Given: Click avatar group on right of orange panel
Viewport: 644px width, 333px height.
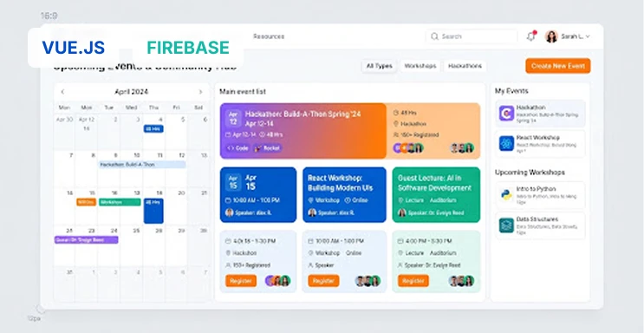Looking at the screenshot, I should pos(462,148).
